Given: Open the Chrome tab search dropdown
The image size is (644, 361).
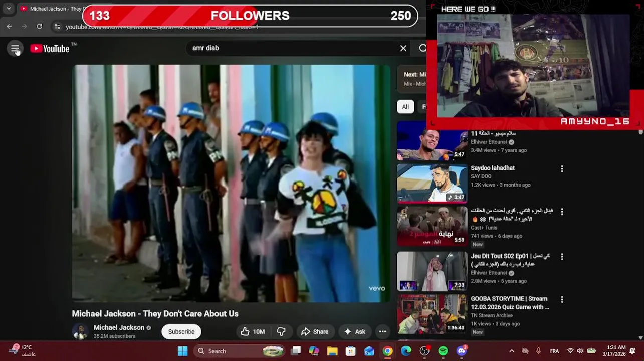Looking at the screenshot, I should (x=9, y=9).
